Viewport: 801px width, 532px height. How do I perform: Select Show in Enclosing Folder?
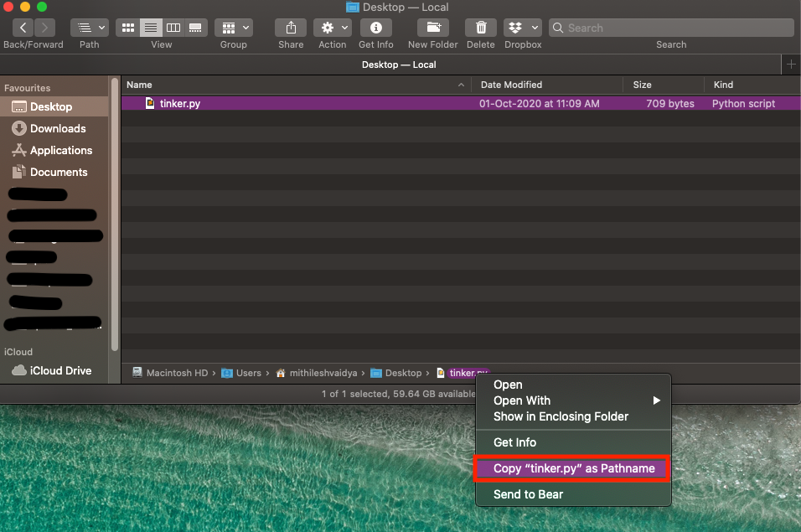(x=561, y=416)
